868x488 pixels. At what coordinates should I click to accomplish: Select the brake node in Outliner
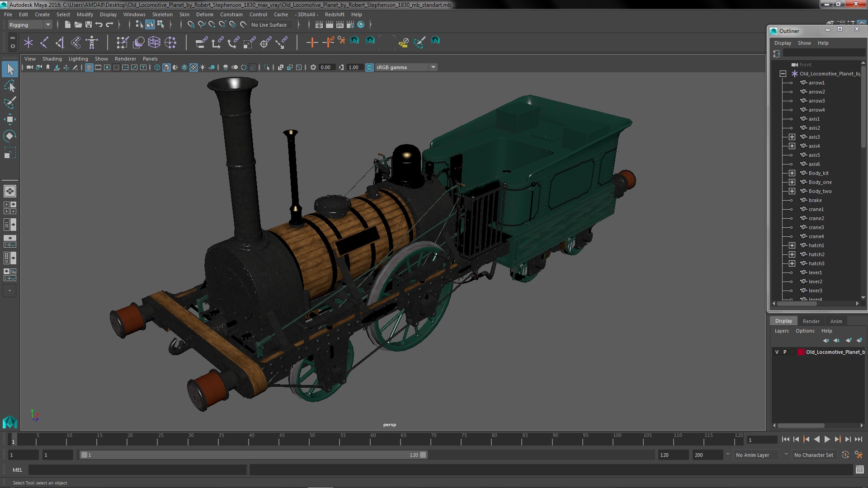coord(815,200)
